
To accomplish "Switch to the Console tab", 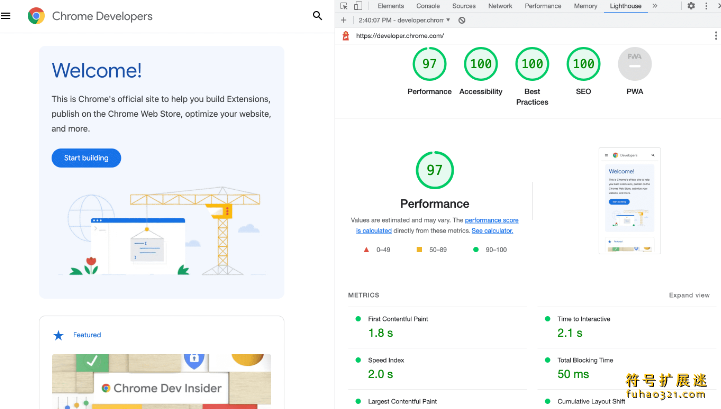I will [428, 6].
